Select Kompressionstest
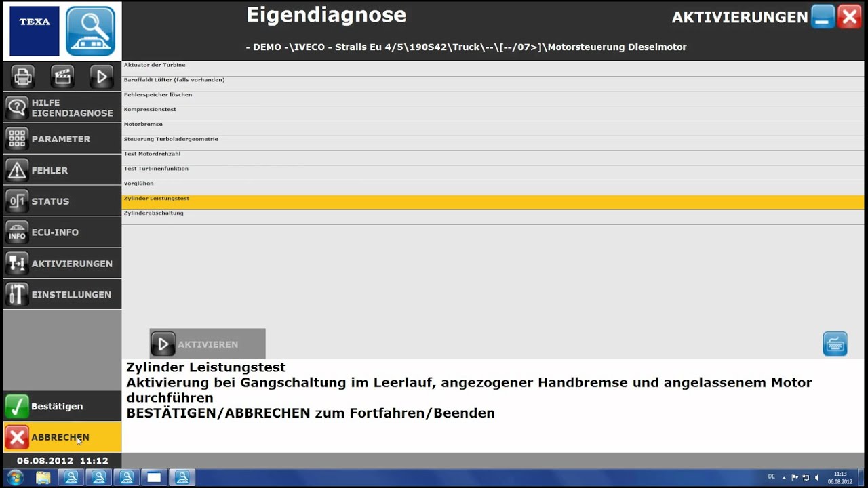This screenshot has width=868, height=488. 493,113
